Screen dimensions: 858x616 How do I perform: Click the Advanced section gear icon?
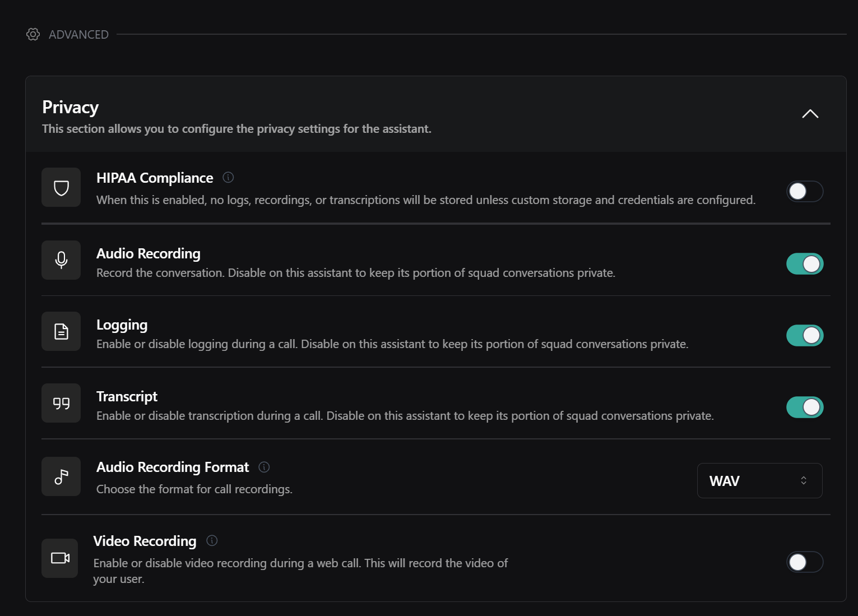click(33, 35)
